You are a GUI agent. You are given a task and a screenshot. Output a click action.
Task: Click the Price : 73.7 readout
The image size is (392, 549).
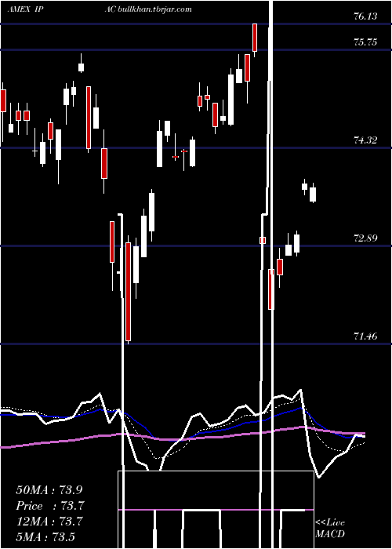pyautogui.click(x=50, y=506)
